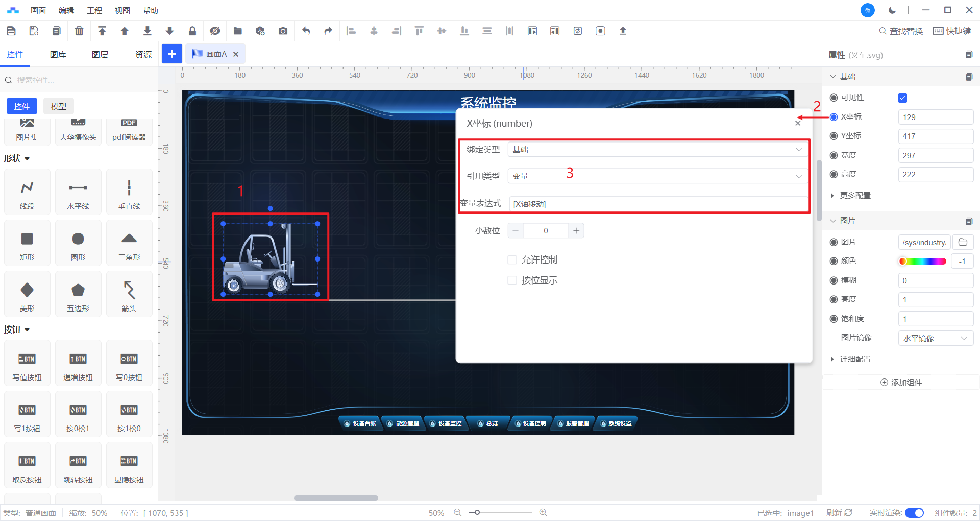Open the 绑定类型 dropdown
This screenshot has width=980, height=521.
657,149
